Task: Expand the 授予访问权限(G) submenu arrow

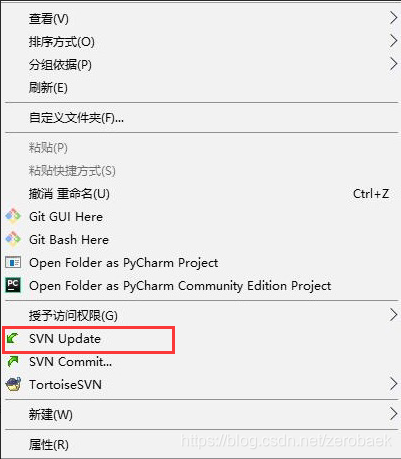Action: click(x=393, y=315)
